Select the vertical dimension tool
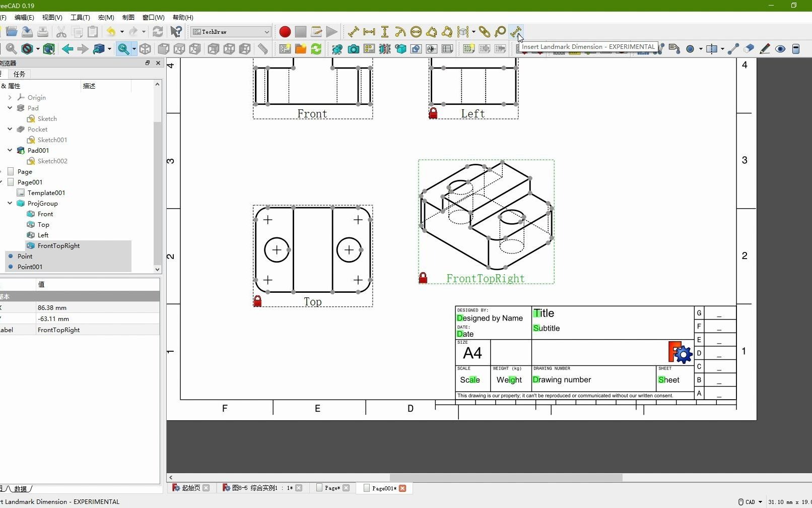812x508 pixels. (385, 32)
